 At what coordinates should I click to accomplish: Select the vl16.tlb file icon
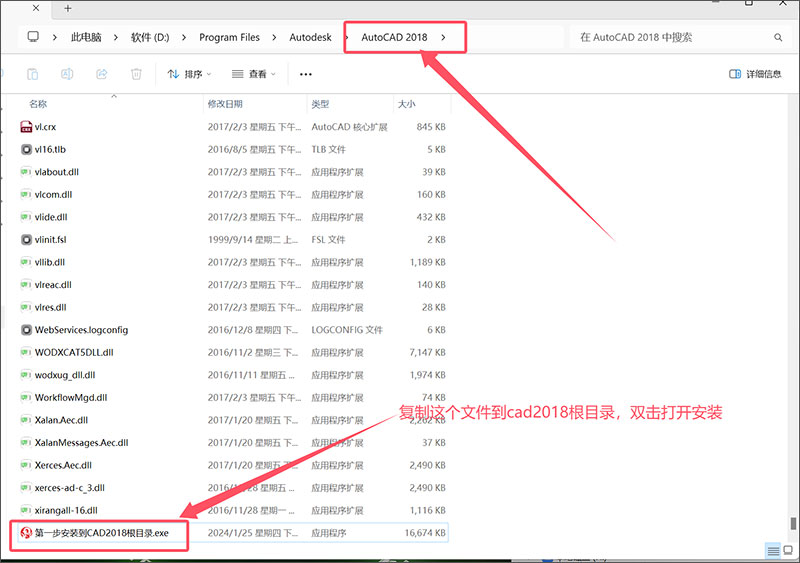pos(26,150)
